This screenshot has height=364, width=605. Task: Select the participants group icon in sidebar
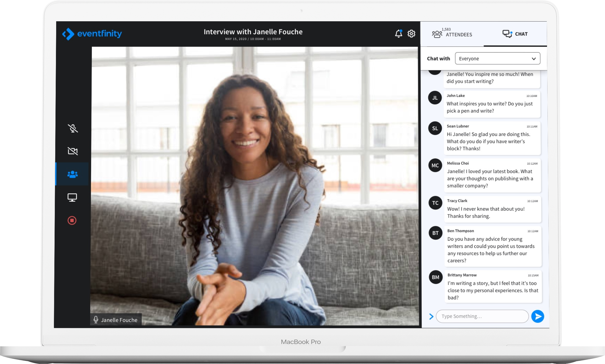tap(72, 174)
